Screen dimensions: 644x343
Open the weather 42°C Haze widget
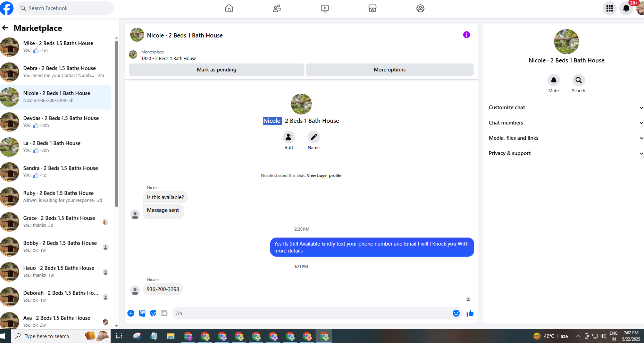pos(551,336)
